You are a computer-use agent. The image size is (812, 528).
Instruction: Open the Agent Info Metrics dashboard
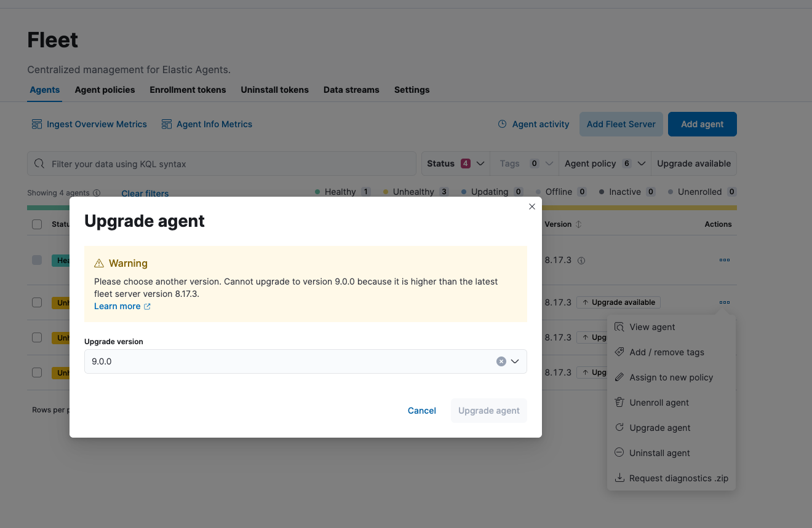(206, 124)
